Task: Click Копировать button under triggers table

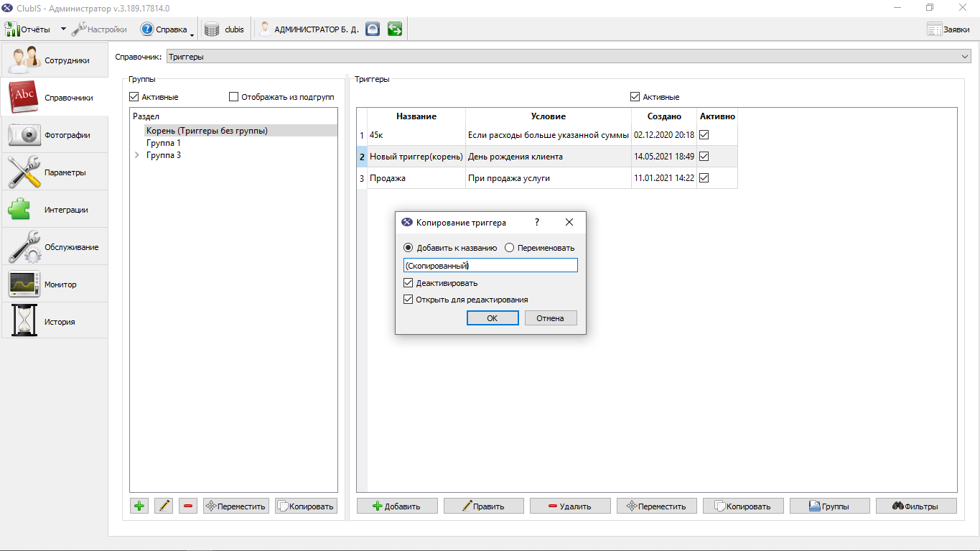Action: [743, 506]
